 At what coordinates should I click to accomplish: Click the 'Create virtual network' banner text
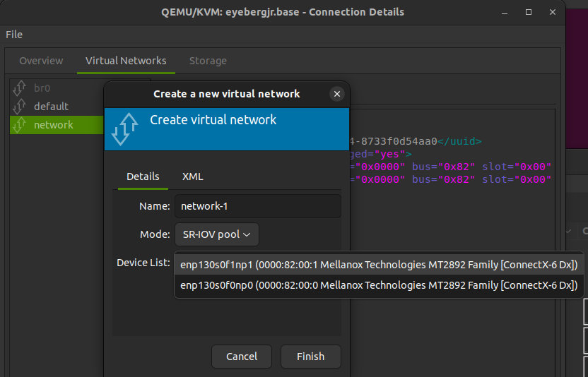(x=213, y=120)
